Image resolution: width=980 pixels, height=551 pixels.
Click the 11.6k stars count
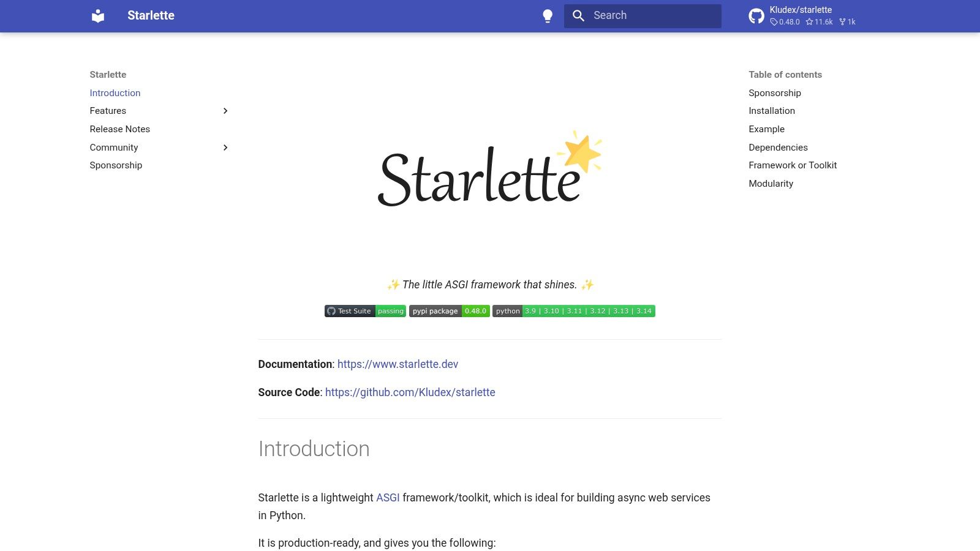[x=819, y=22]
